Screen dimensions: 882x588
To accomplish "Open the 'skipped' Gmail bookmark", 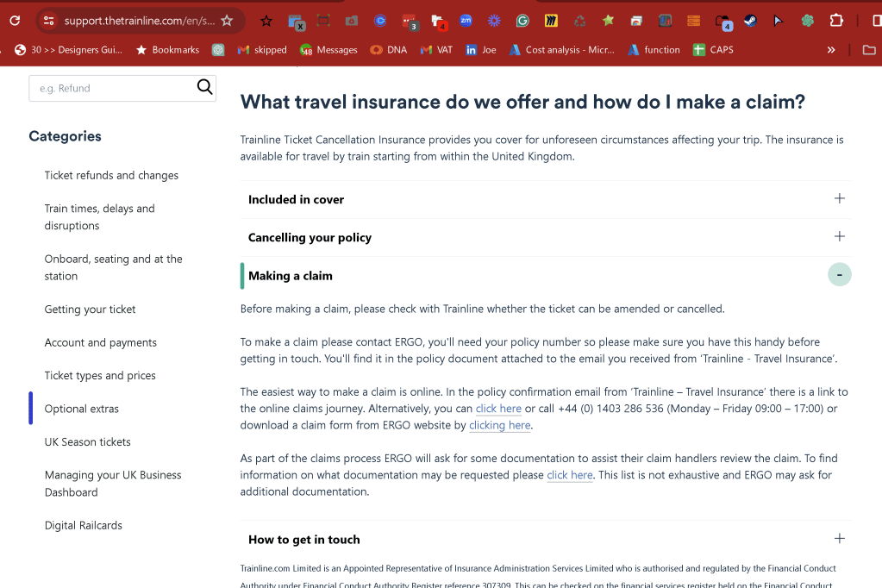I will (262, 50).
